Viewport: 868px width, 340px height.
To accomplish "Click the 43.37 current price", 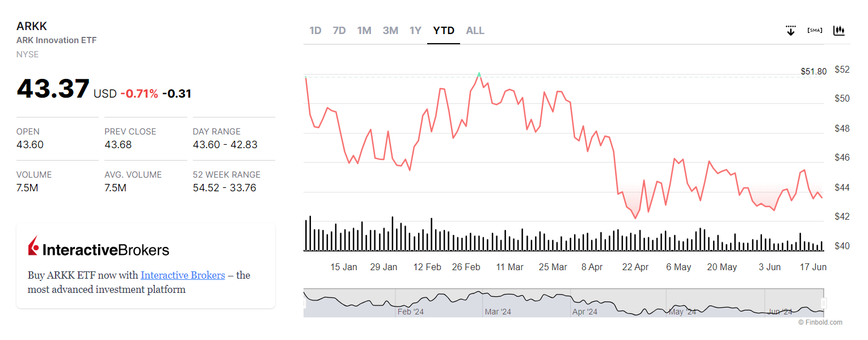I will [53, 89].
